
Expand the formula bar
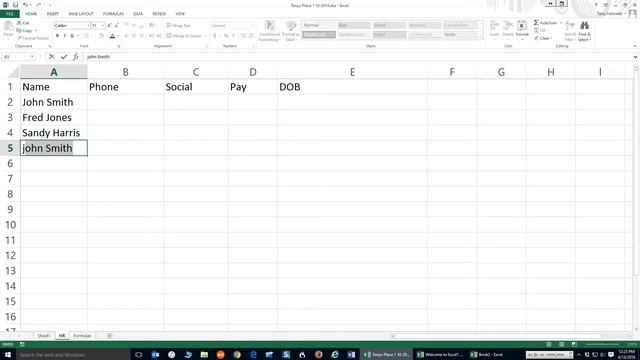[x=635, y=57]
